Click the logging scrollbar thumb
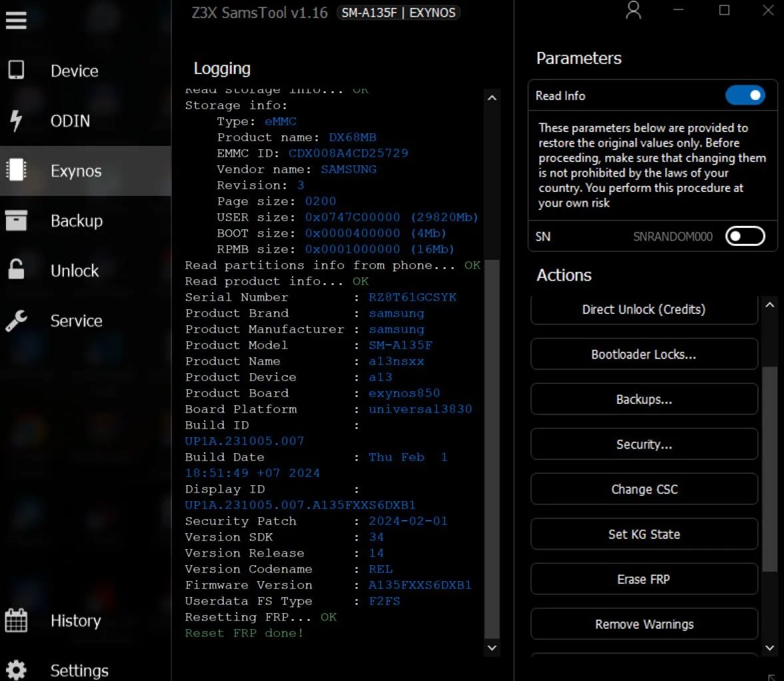The width and height of the screenshot is (784, 681). click(492, 449)
